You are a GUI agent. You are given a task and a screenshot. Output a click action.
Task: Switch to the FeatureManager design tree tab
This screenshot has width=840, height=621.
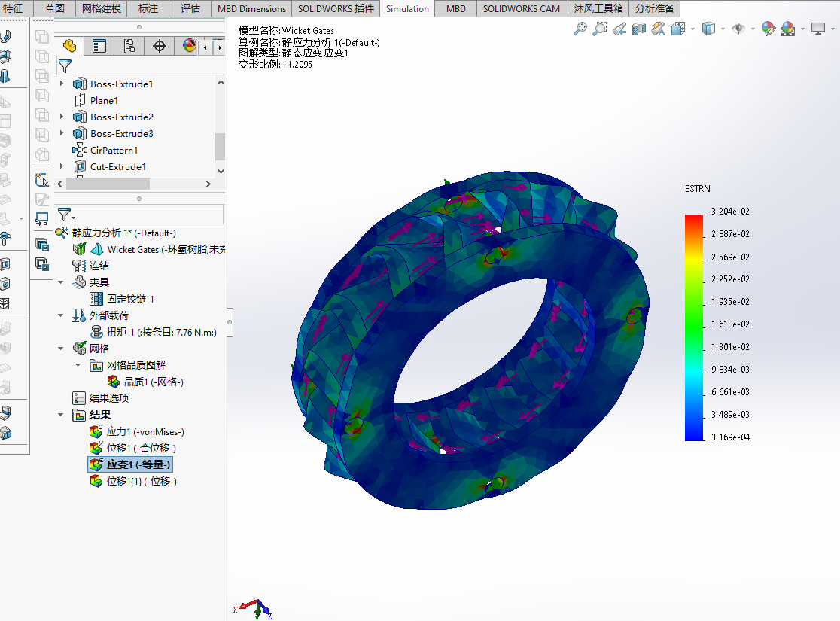pos(70,46)
